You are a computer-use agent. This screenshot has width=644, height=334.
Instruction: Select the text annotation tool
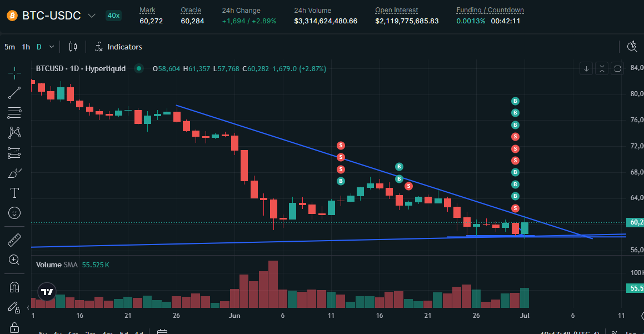pos(14,193)
